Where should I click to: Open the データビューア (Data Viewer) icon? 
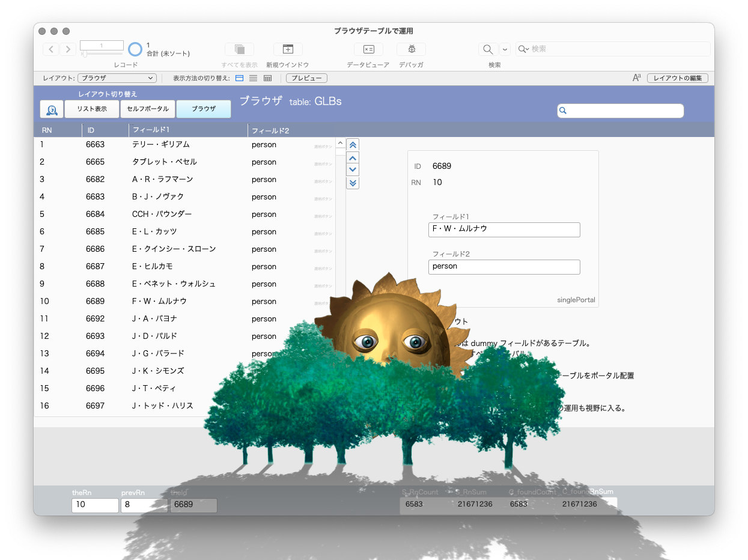[368, 49]
